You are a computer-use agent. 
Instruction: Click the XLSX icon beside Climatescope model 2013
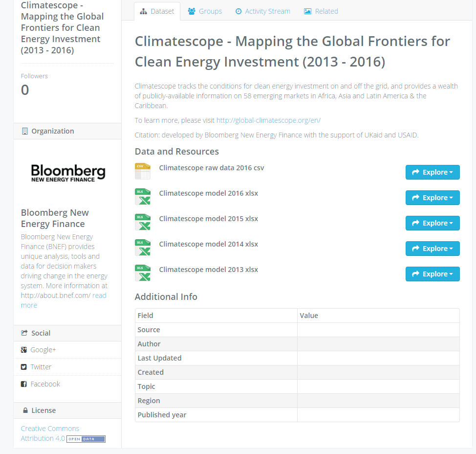[142, 273]
